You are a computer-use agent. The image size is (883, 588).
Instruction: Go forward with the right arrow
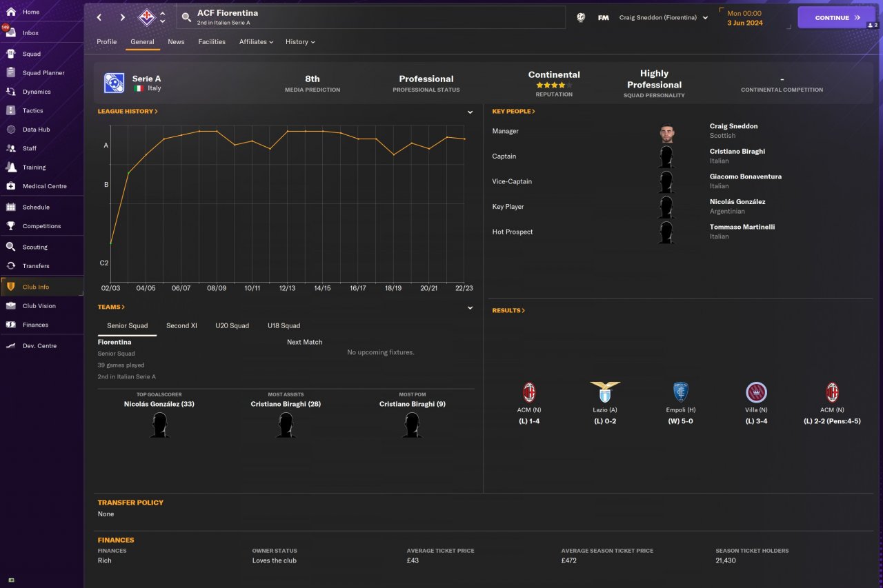tap(122, 17)
